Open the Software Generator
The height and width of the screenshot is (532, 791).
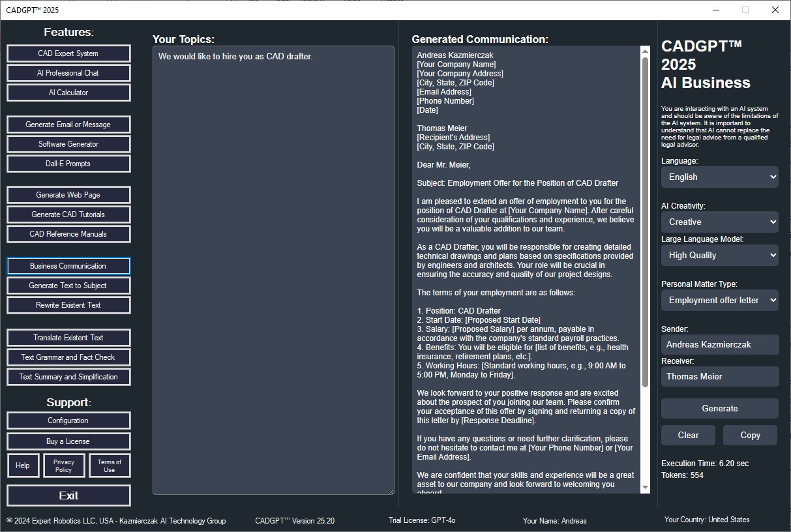tap(68, 144)
